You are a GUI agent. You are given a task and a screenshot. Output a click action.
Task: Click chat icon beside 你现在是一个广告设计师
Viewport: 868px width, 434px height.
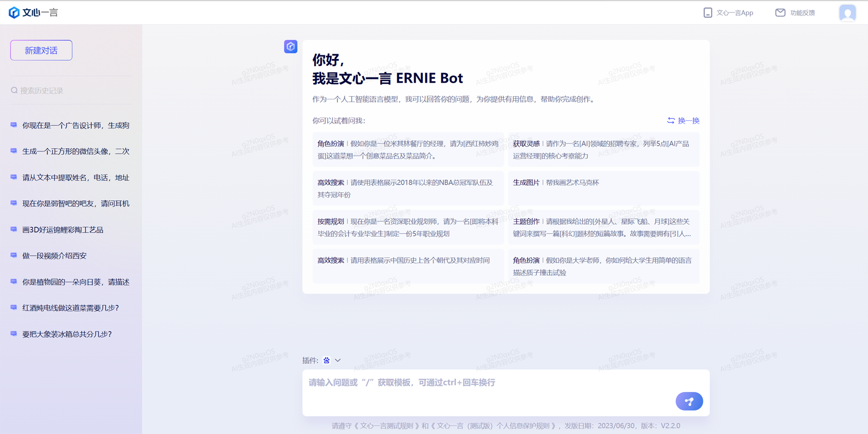coord(14,125)
